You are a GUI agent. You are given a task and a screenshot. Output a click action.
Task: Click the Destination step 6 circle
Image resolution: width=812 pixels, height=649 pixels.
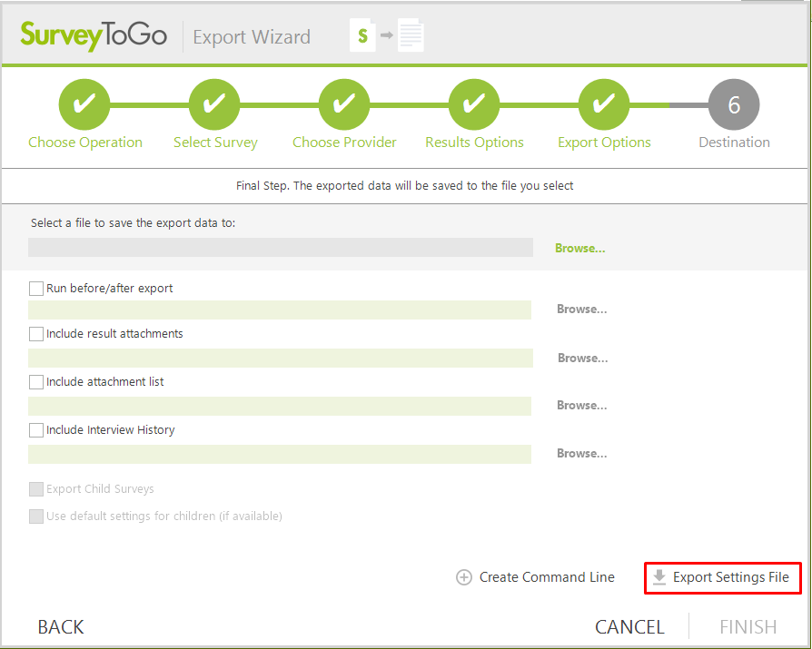click(734, 104)
